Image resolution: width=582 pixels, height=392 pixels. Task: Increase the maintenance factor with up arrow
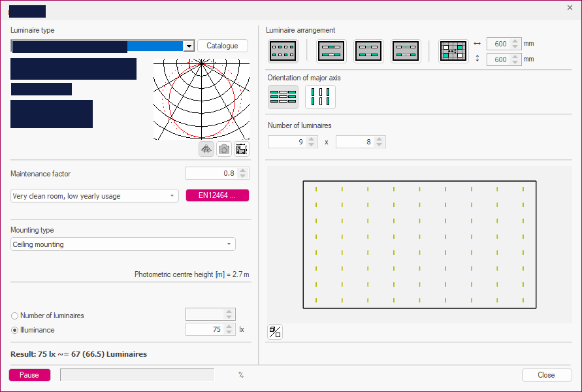click(243, 171)
